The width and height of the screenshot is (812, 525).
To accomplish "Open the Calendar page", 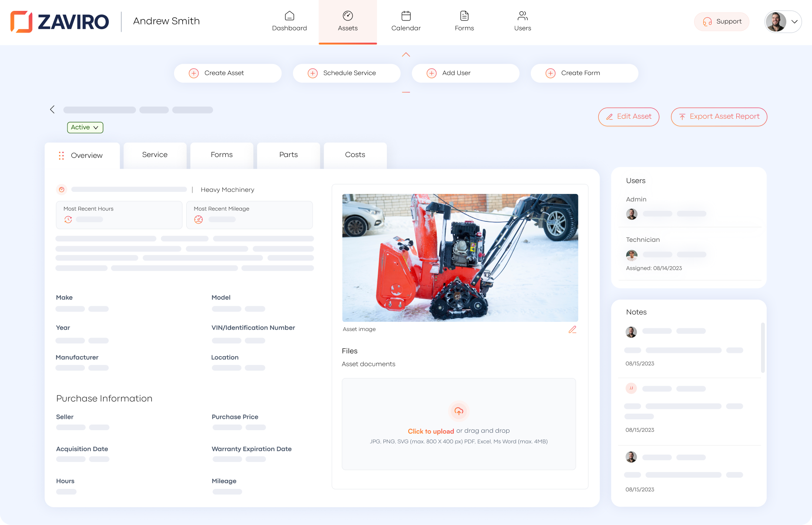I will [x=406, y=22].
